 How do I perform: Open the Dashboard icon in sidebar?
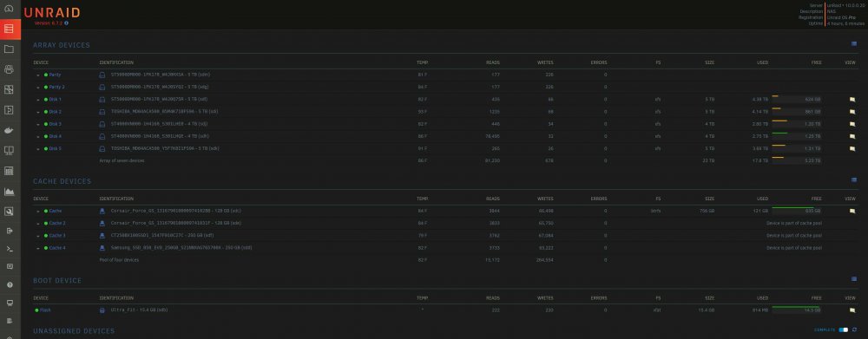9,9
